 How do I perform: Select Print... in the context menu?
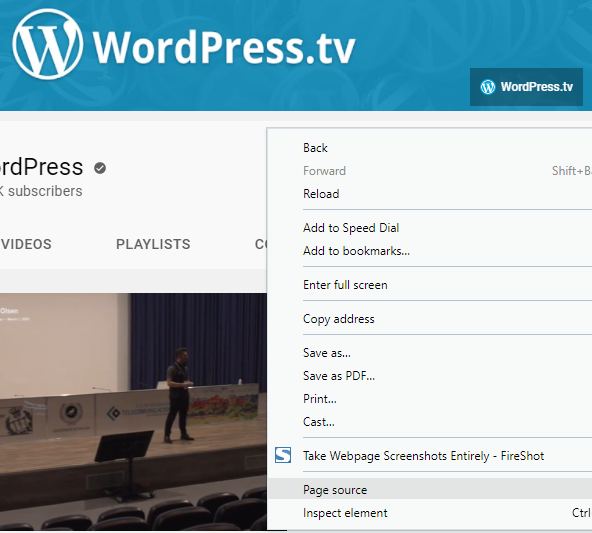(x=430, y=399)
